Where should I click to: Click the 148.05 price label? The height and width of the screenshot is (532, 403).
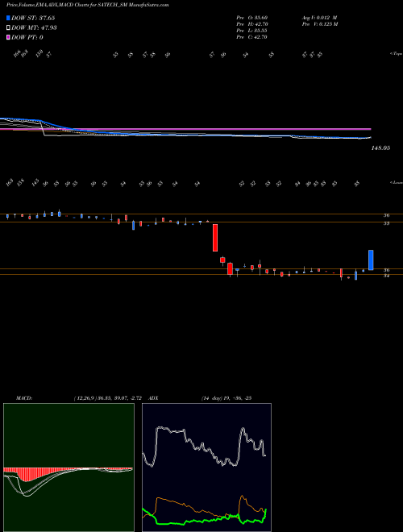click(381, 148)
